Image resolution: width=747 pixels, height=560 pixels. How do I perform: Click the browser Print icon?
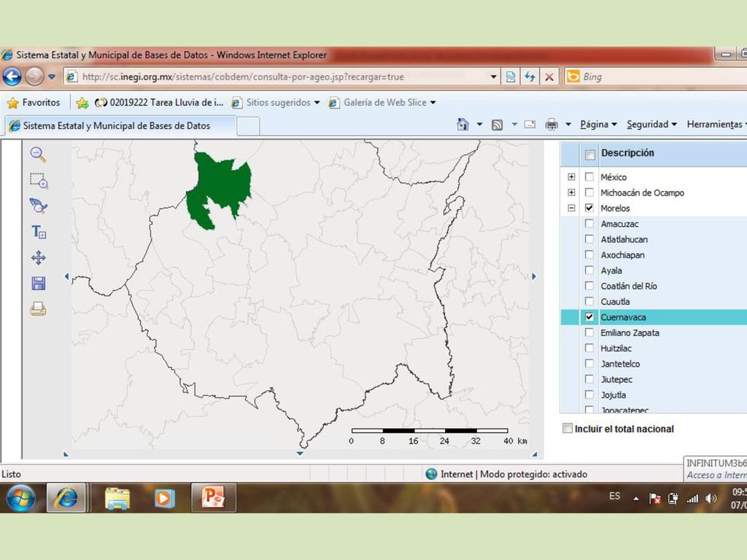[x=551, y=125]
